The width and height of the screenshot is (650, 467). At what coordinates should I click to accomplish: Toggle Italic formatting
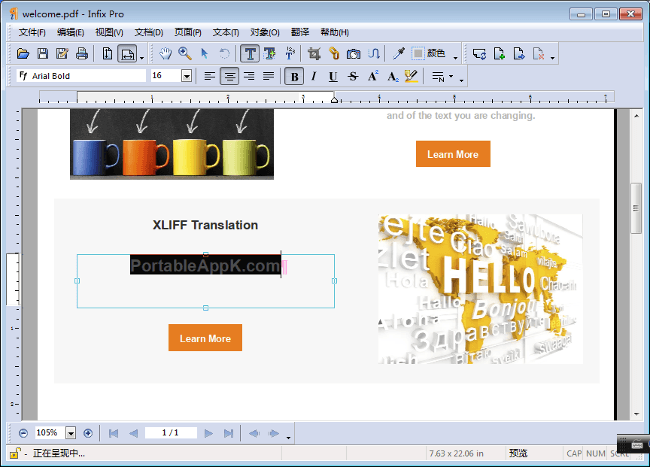click(x=313, y=76)
